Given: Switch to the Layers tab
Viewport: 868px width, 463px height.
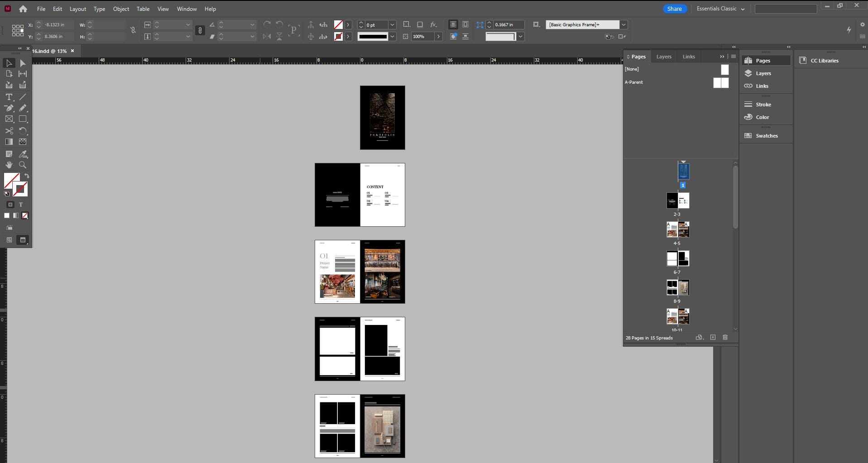Looking at the screenshot, I should [x=664, y=57].
